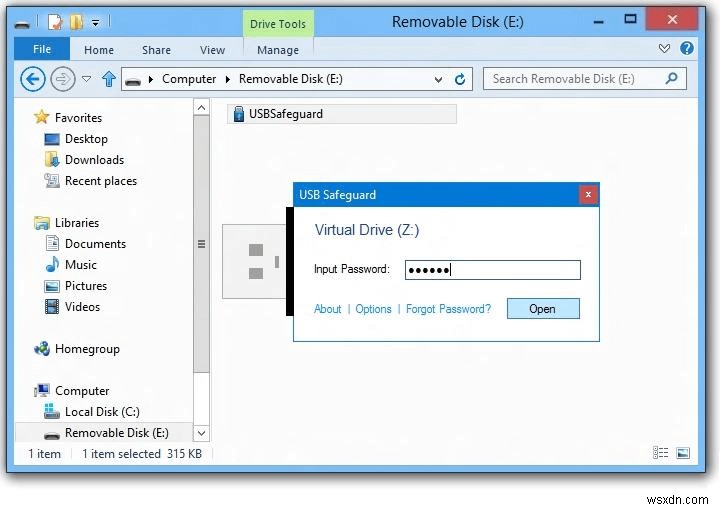Image resolution: width=720 pixels, height=510 pixels.
Task: Click the Favorites star icon
Action: [x=41, y=117]
